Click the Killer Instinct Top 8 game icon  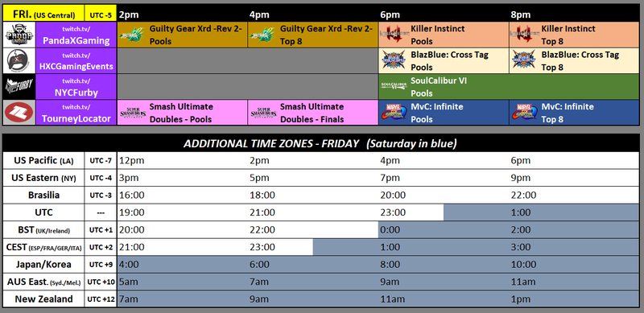(523, 35)
